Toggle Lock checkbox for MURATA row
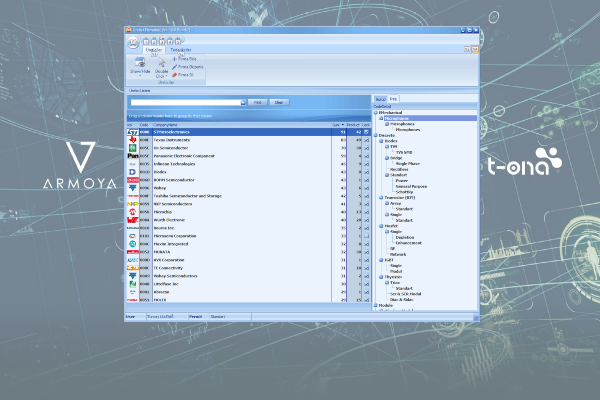Viewport: 600px width, 400px height. pyautogui.click(x=366, y=252)
